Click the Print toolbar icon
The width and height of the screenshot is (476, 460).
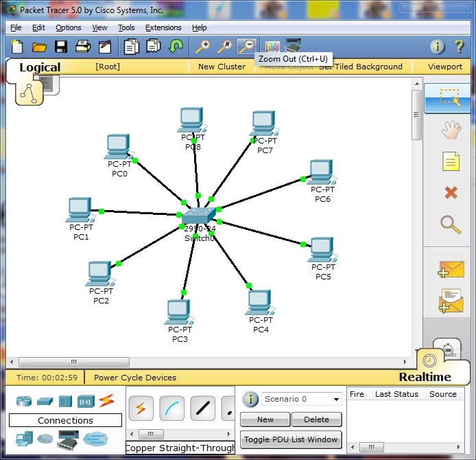click(83, 47)
